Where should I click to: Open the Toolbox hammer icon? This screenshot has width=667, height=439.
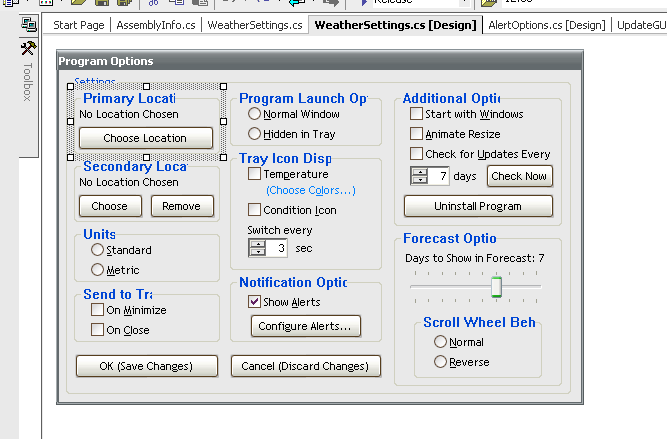[x=29, y=48]
